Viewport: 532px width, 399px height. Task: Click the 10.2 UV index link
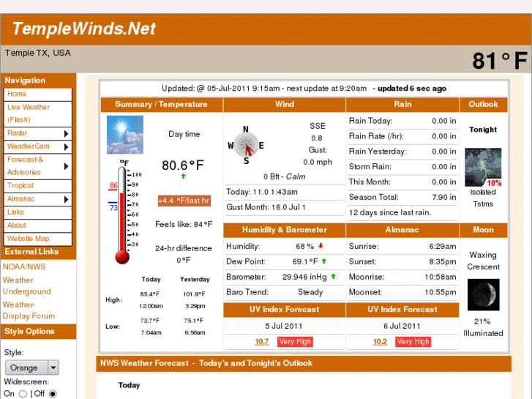380,342
